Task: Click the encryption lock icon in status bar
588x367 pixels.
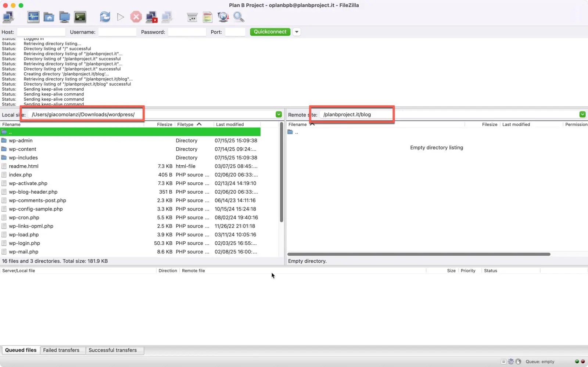Action: [503, 361]
